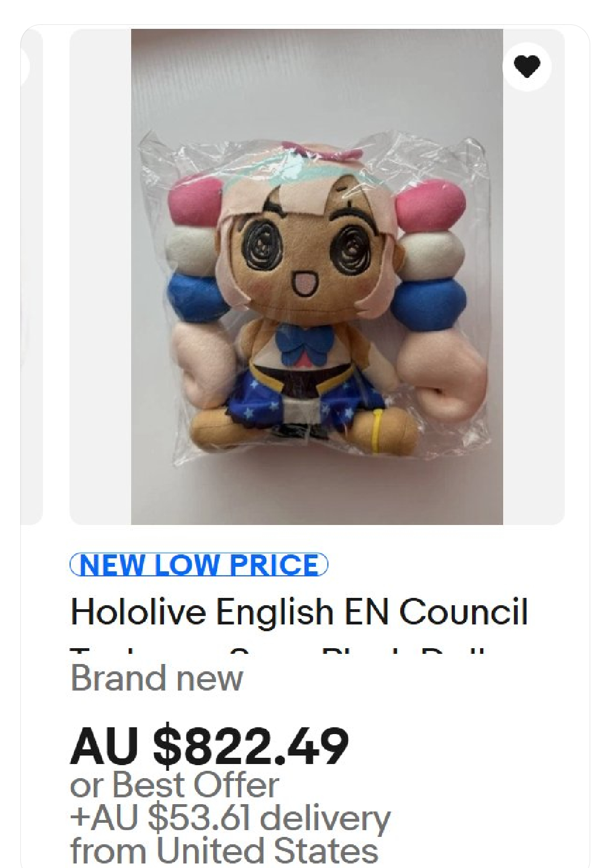Open the plush doll product photo
610x868 pixels.
(317, 276)
